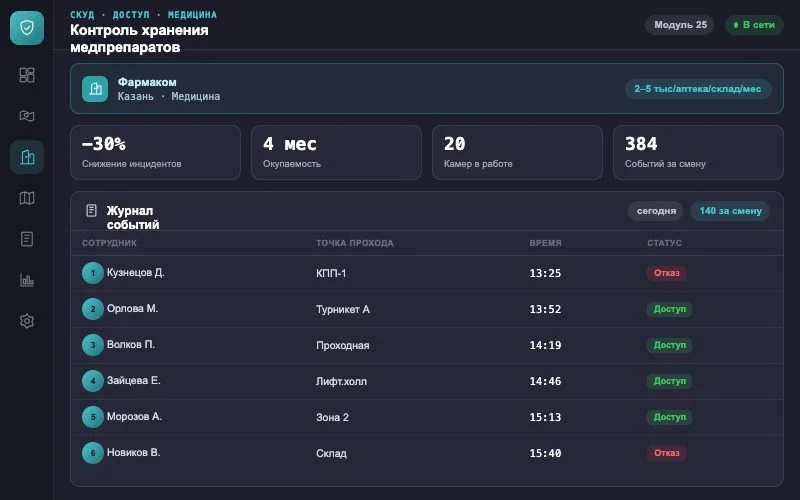Click the Доступ status for Волков П.

(x=669, y=345)
